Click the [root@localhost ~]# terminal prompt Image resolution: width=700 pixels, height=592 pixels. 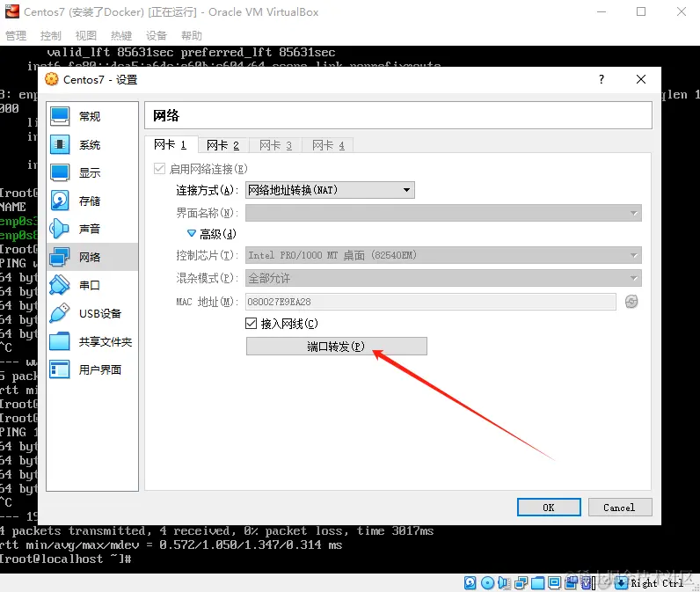click(x=65, y=559)
